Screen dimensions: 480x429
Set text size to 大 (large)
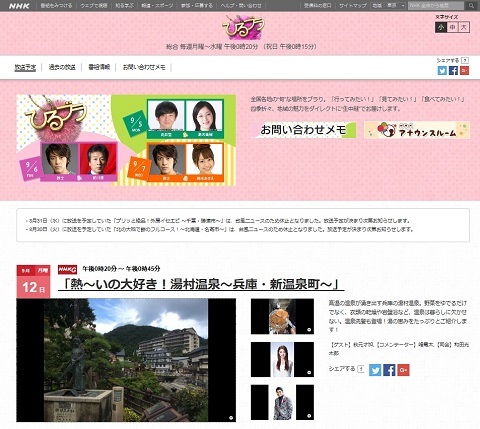click(x=464, y=27)
